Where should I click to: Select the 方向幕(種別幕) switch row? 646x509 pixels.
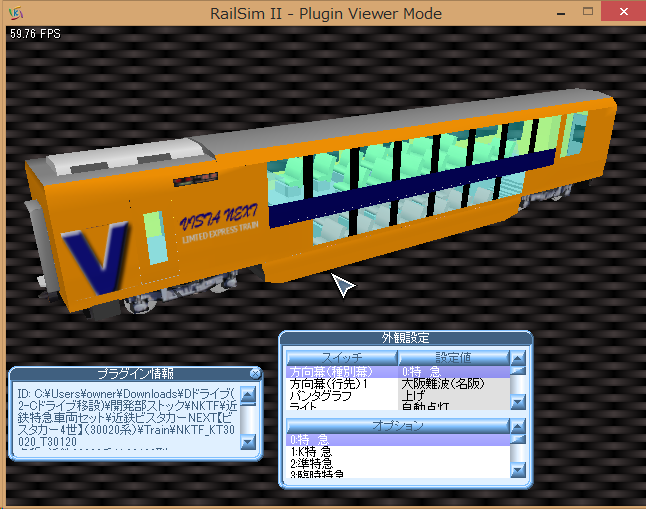[342, 372]
